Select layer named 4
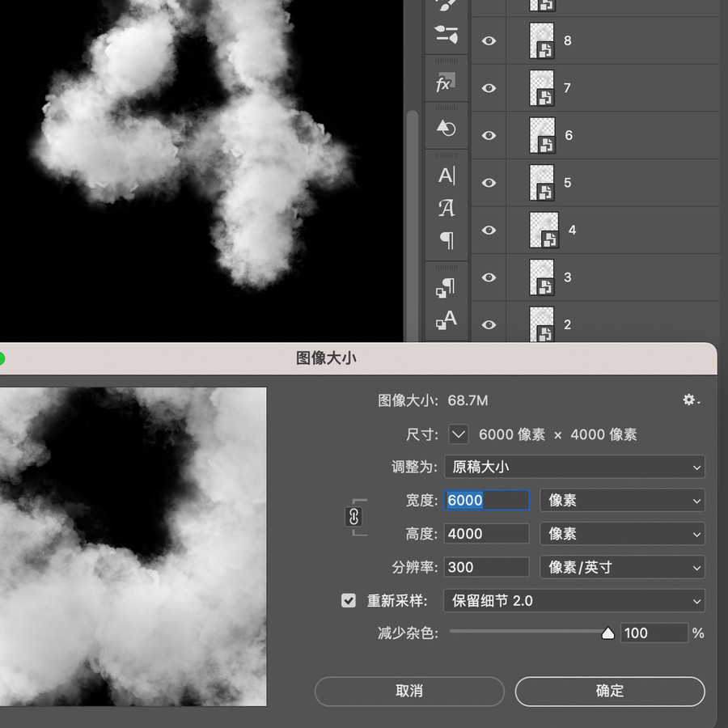728x728 pixels. pyautogui.click(x=572, y=231)
